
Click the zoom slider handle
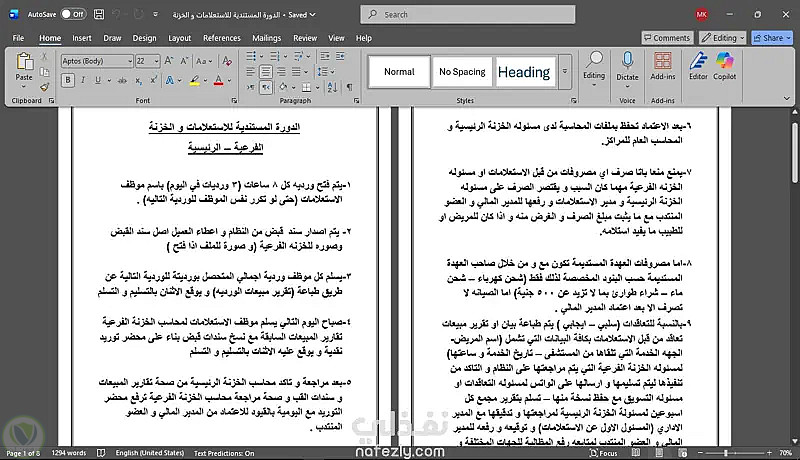coord(726,453)
